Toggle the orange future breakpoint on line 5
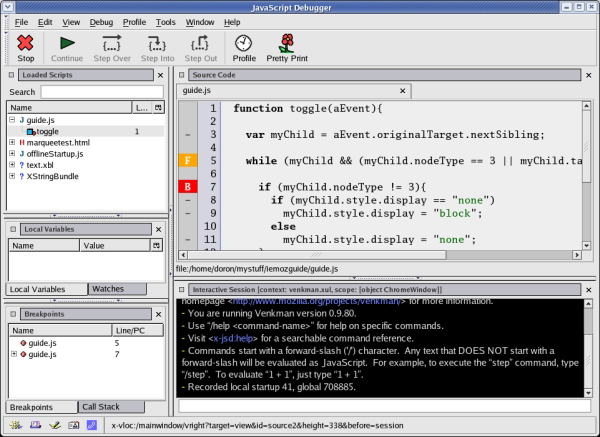Viewport: 600px width, 437px height. tap(187, 160)
